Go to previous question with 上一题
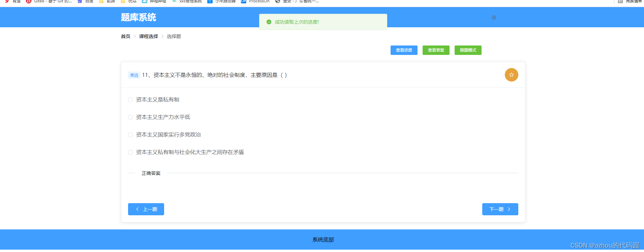The image size is (644, 252). coord(146,209)
